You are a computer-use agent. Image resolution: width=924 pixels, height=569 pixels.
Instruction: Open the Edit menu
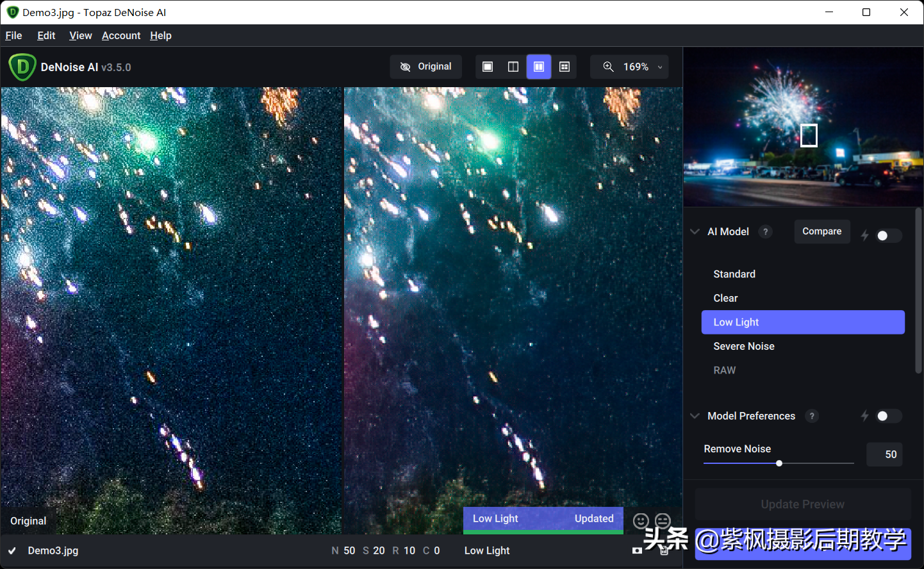[x=46, y=35]
